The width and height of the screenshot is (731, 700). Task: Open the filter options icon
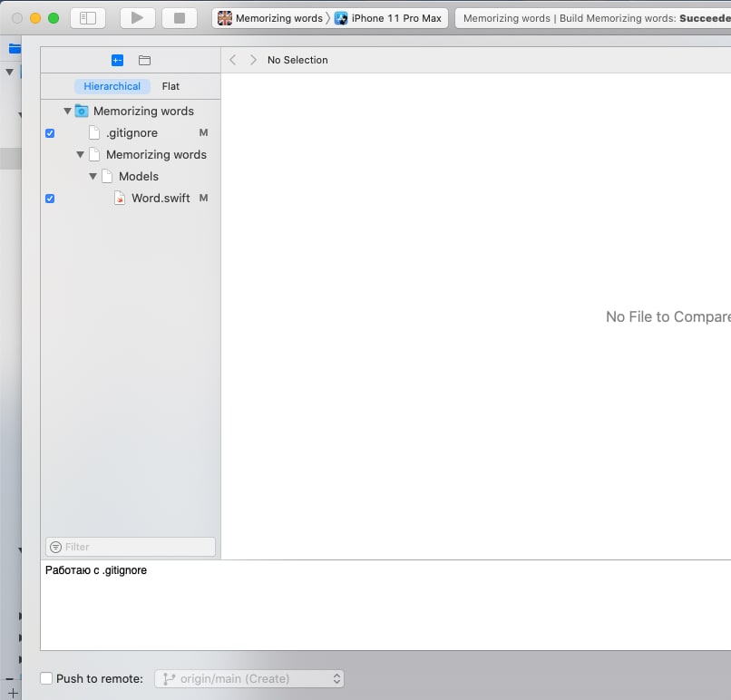[x=55, y=547]
